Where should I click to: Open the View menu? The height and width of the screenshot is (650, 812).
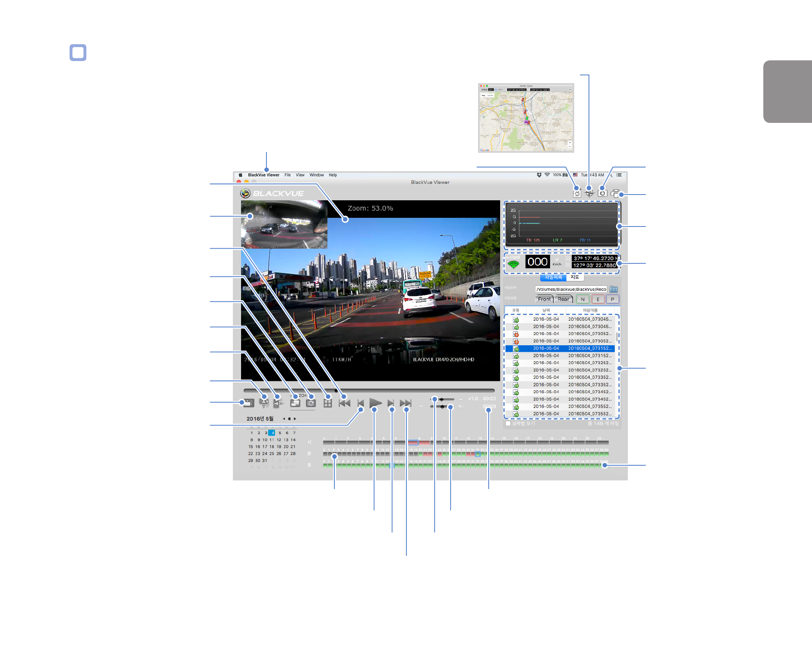click(x=300, y=175)
